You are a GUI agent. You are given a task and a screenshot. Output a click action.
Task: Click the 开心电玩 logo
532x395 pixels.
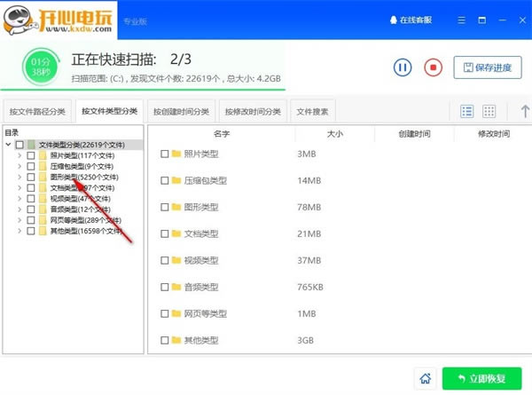coord(59,20)
